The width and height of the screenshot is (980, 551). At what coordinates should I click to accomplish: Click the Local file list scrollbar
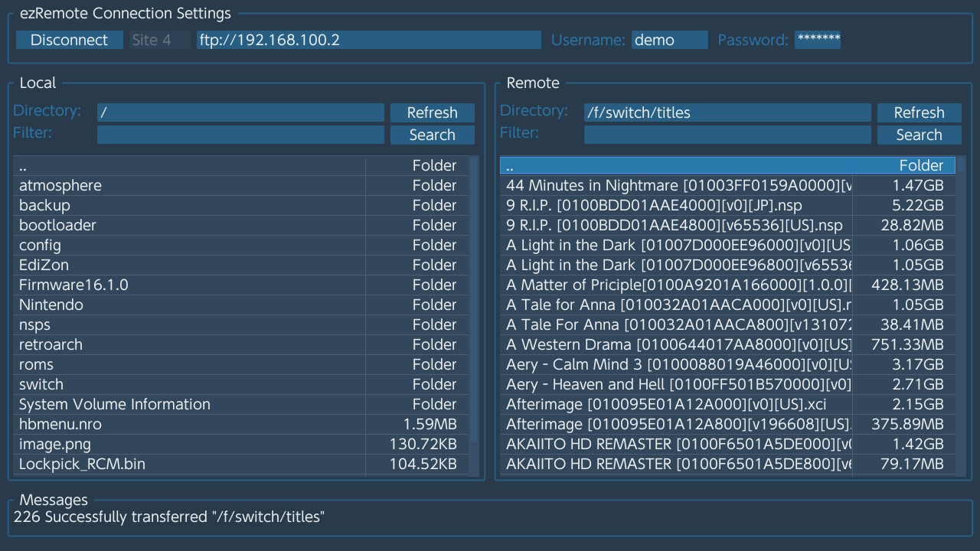(x=475, y=306)
